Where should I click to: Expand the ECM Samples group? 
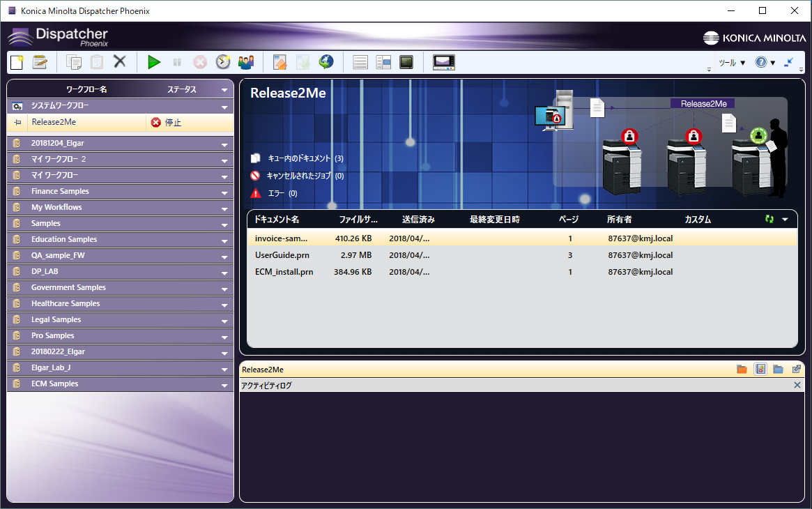(224, 386)
